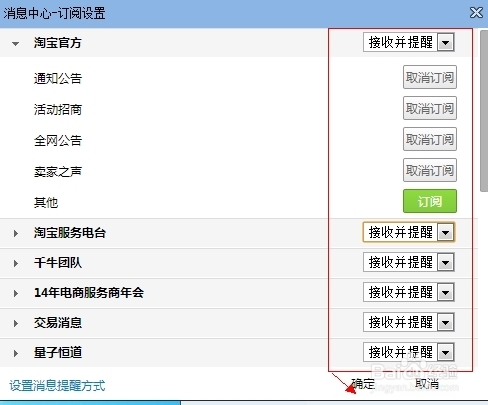The height and width of the screenshot is (405, 488).
Task: Open 量子恒道 receive mode dropdown
Action: coord(409,352)
